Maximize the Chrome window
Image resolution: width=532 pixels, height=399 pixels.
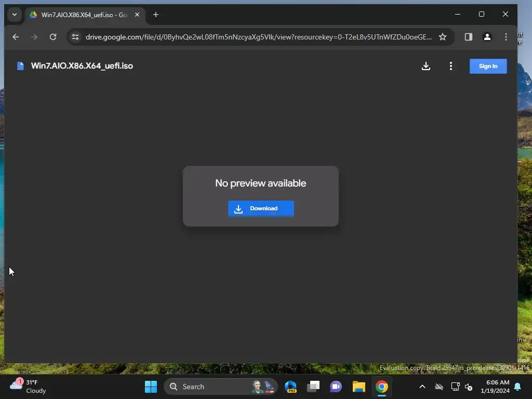482,14
